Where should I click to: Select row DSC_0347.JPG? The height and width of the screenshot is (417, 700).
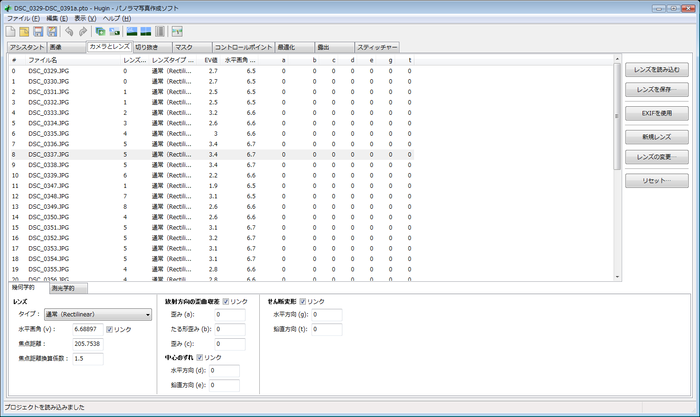click(x=212, y=186)
